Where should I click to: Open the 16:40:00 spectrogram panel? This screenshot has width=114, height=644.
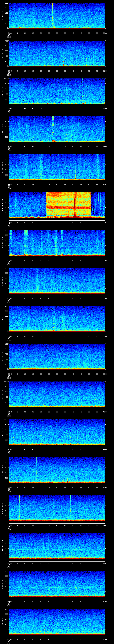point(57,432)
